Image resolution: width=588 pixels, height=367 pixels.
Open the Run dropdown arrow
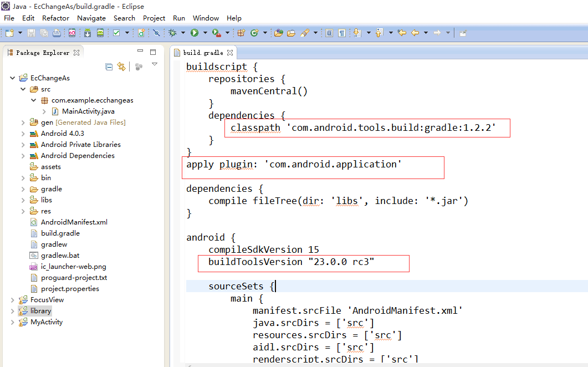click(x=205, y=33)
